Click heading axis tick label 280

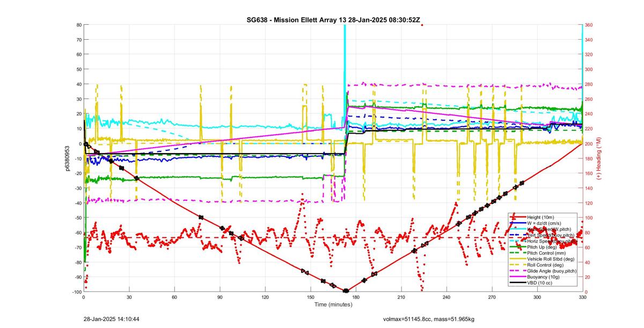[590, 84]
